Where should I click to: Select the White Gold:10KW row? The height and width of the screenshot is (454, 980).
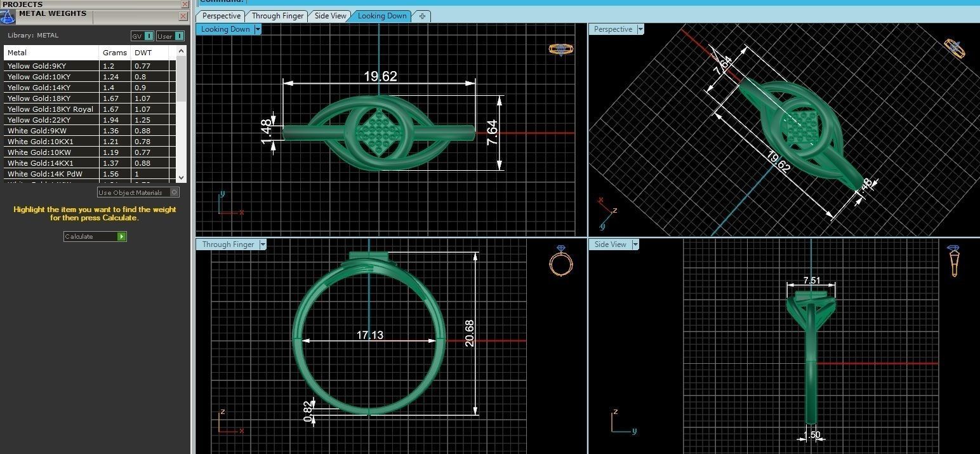[89, 152]
